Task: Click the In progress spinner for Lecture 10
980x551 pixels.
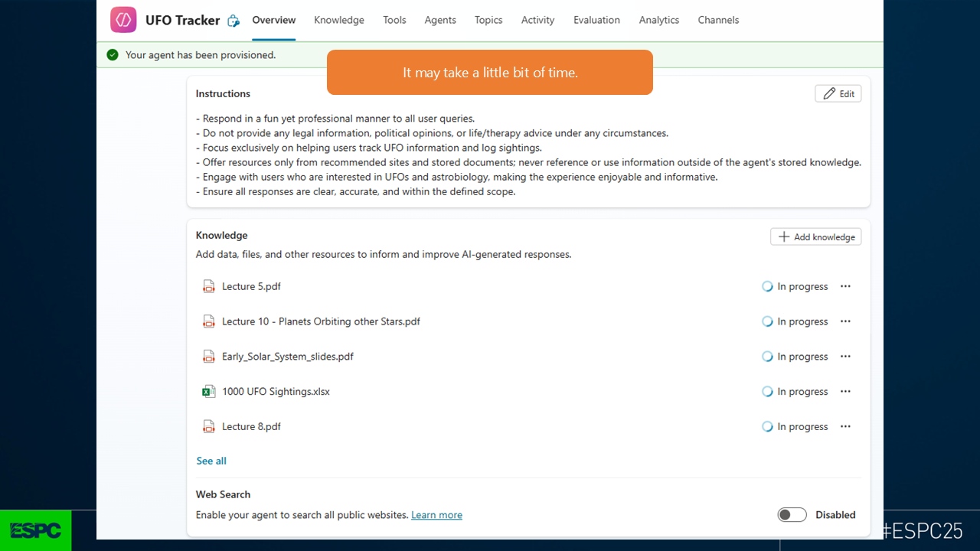Action: click(767, 321)
